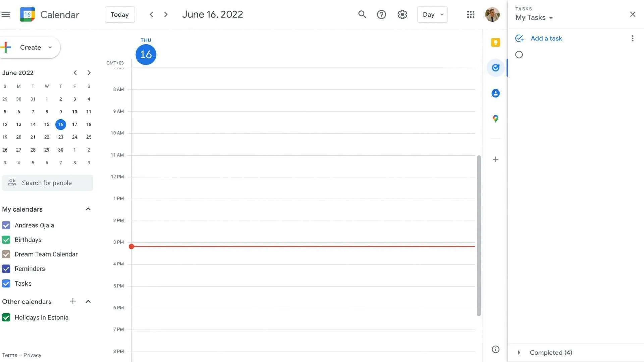This screenshot has width=644, height=362.
Task: Click the Search for people field
Action: coord(47,183)
